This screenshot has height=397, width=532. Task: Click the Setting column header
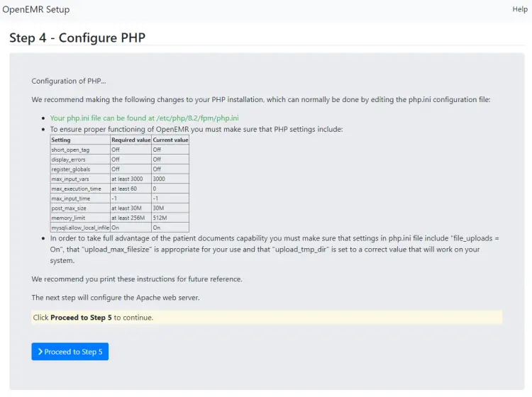(x=61, y=140)
